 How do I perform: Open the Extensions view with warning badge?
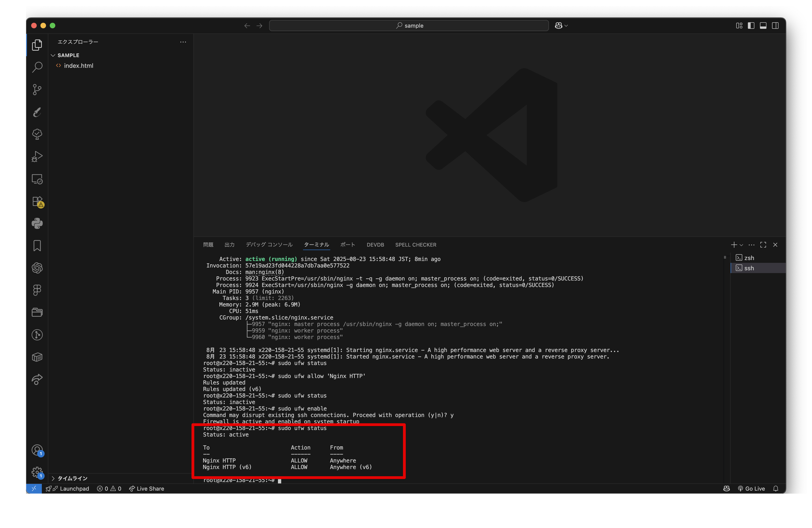tap(37, 201)
